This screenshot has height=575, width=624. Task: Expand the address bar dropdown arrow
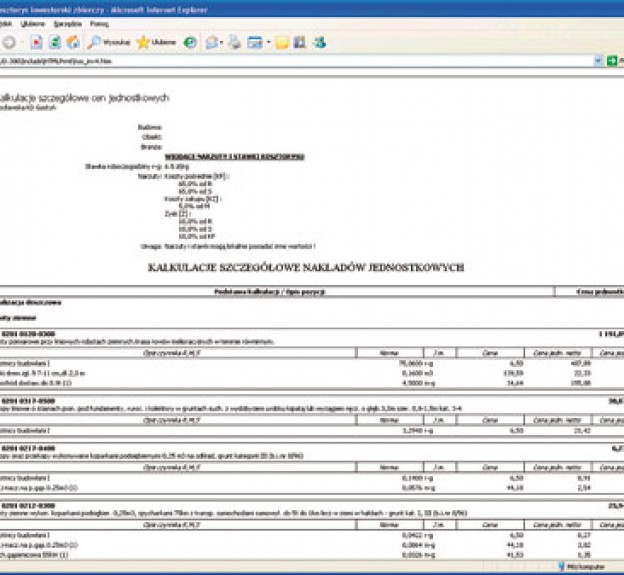coord(598,61)
